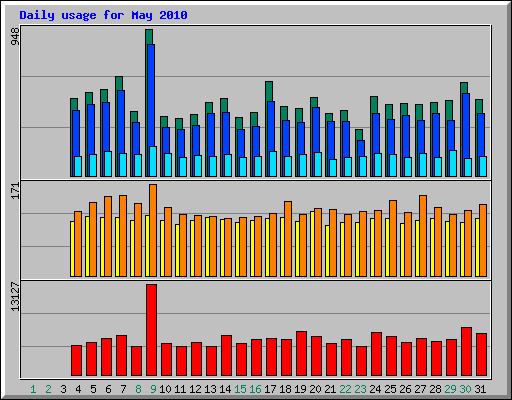This screenshot has height=400, width=512.
Task: Click day 7 on the x-axis
Action: (123, 389)
